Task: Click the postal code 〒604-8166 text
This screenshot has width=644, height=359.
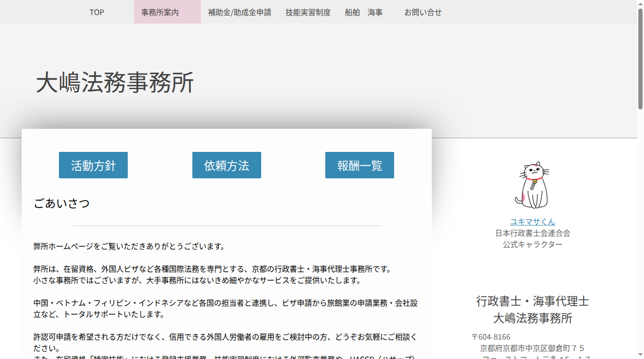Action: [x=491, y=337]
